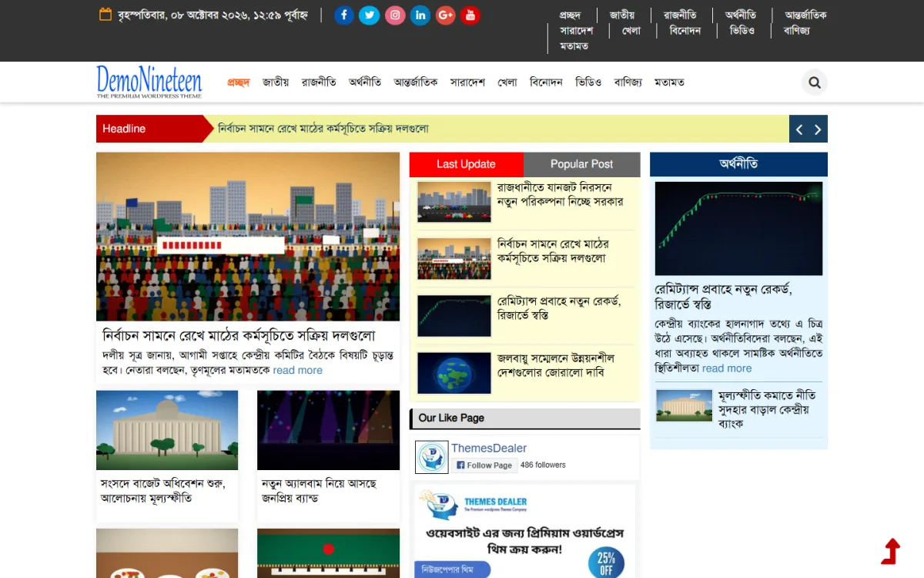Select মতামত in the main navigation

tap(669, 82)
